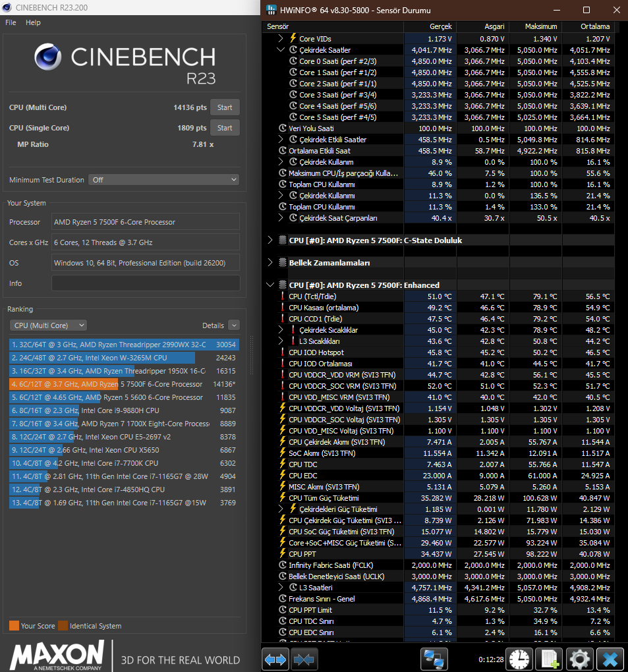This screenshot has height=672, width=628.
Task: Open Minimum Test Duration dropdown
Action: (x=163, y=180)
